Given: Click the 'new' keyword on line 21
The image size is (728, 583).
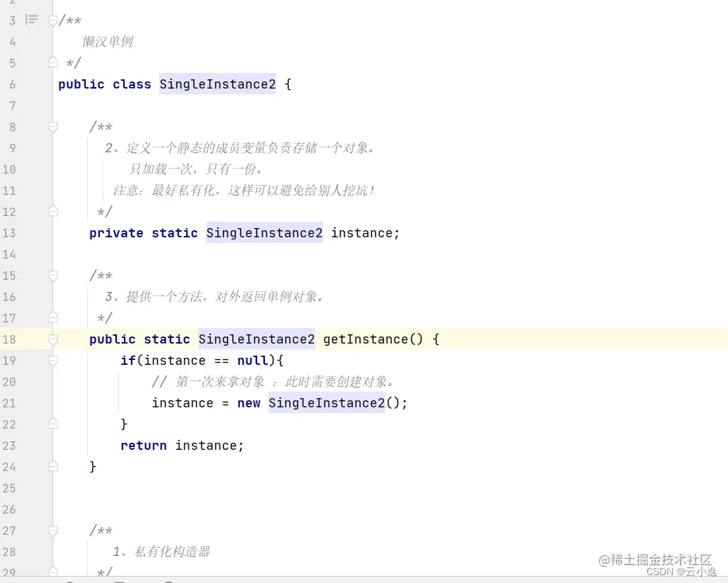Looking at the screenshot, I should (249, 403).
